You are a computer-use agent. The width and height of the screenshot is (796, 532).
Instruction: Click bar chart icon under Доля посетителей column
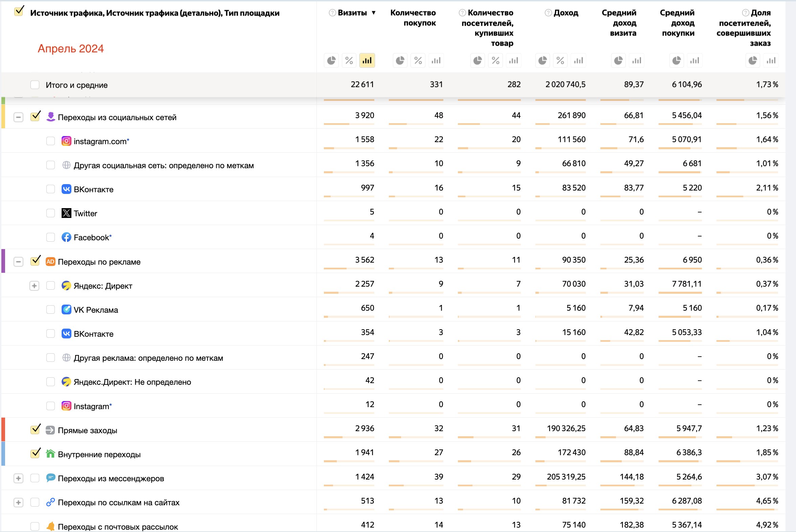point(771,60)
